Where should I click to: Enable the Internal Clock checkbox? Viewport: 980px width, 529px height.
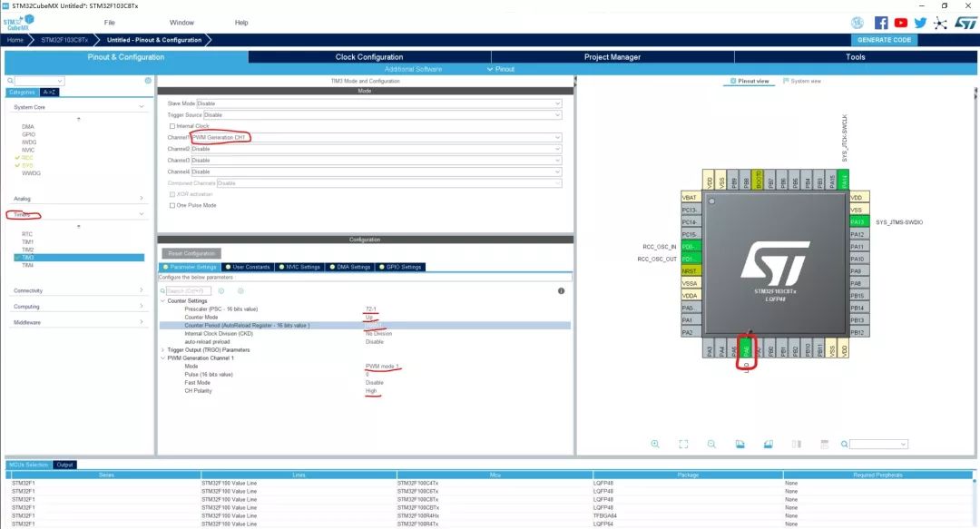coord(172,126)
